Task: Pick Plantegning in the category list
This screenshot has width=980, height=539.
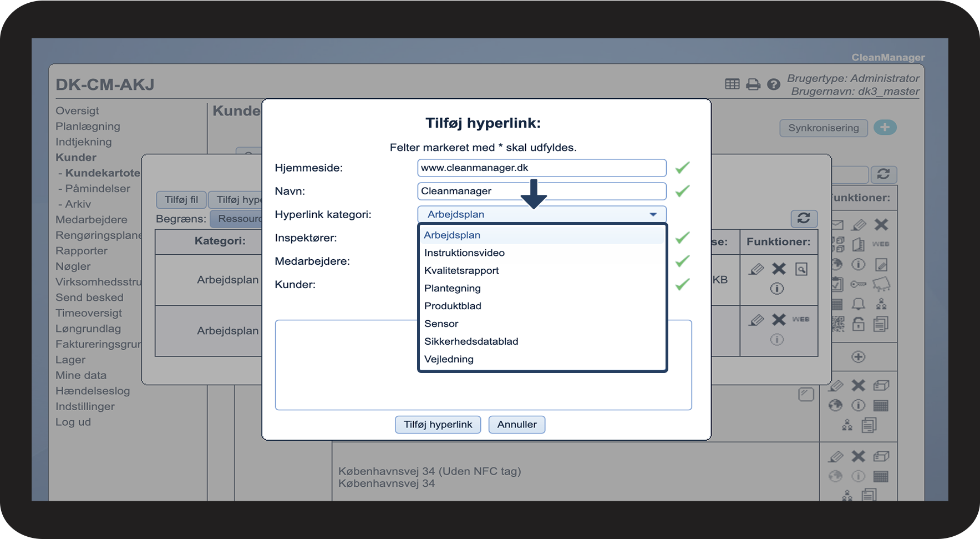Action: point(542,288)
